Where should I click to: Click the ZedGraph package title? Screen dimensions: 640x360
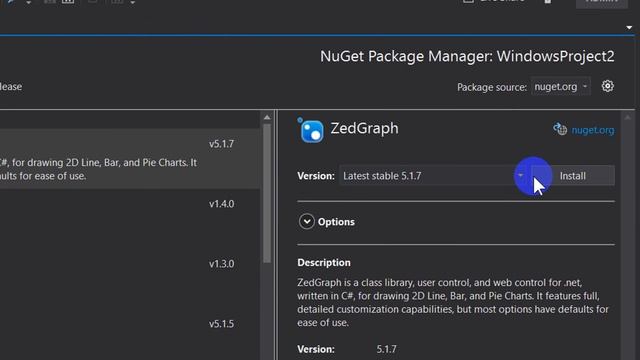point(364,129)
